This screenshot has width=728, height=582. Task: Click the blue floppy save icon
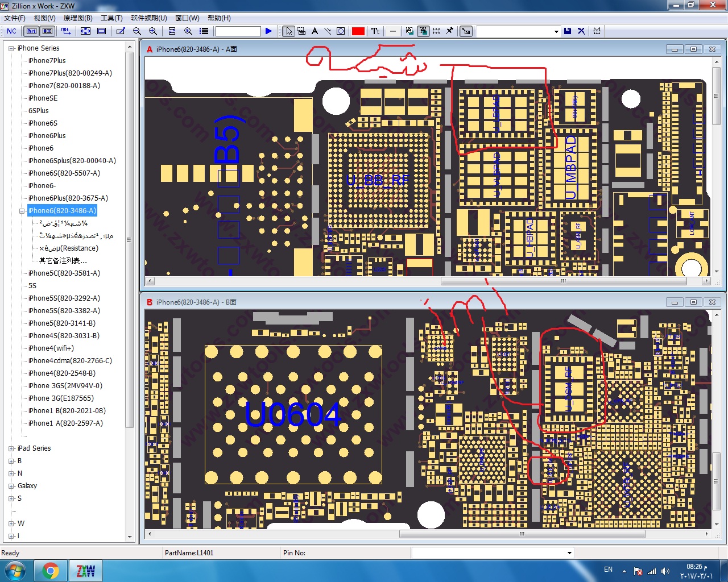[568, 31]
